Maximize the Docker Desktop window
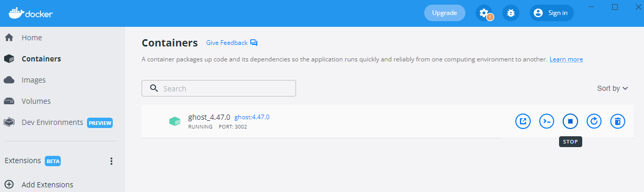644x192 pixels. click(615, 7)
